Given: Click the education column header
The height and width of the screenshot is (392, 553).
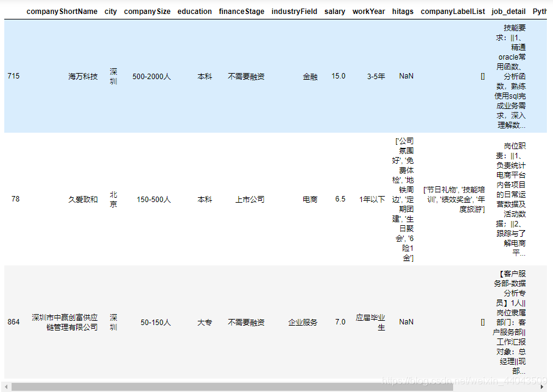Looking at the screenshot, I should pyautogui.click(x=195, y=12).
